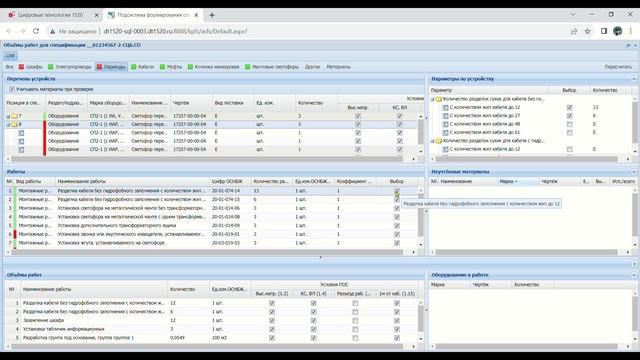
Task: Click folder icon of 'Количество разделок сухих для кабеля без ги...'
Action: click(x=438, y=99)
